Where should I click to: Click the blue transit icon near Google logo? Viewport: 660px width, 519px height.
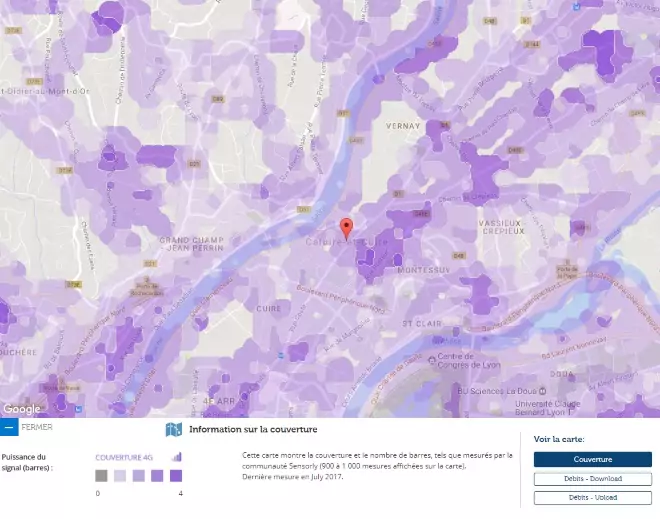78,409
